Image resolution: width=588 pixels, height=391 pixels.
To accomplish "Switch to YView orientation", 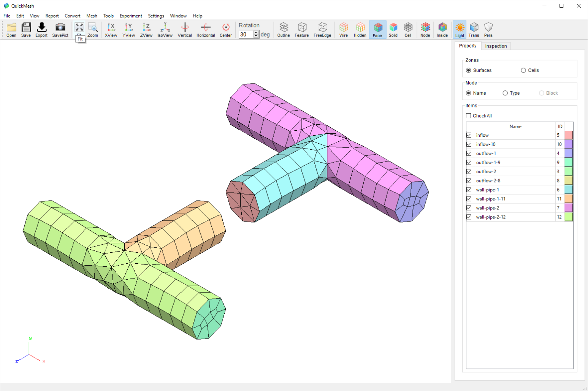I will [128, 30].
